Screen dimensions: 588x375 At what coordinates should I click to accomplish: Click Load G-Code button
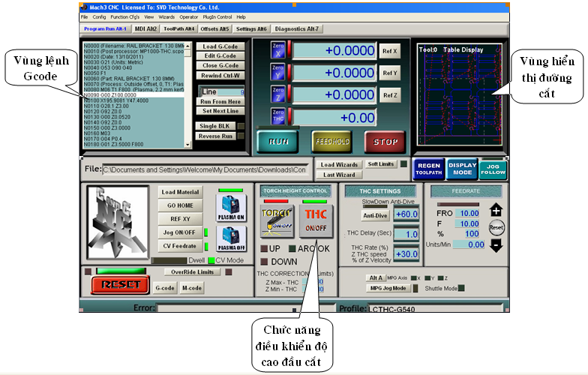tap(220, 46)
